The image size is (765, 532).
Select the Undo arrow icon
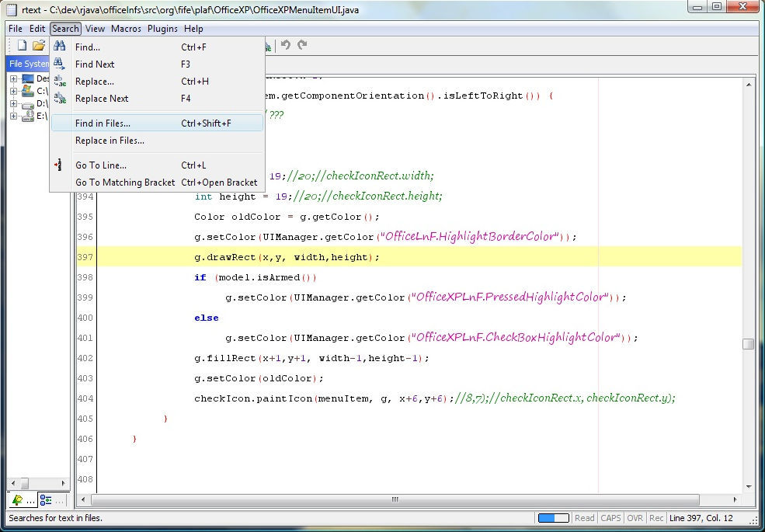point(285,45)
